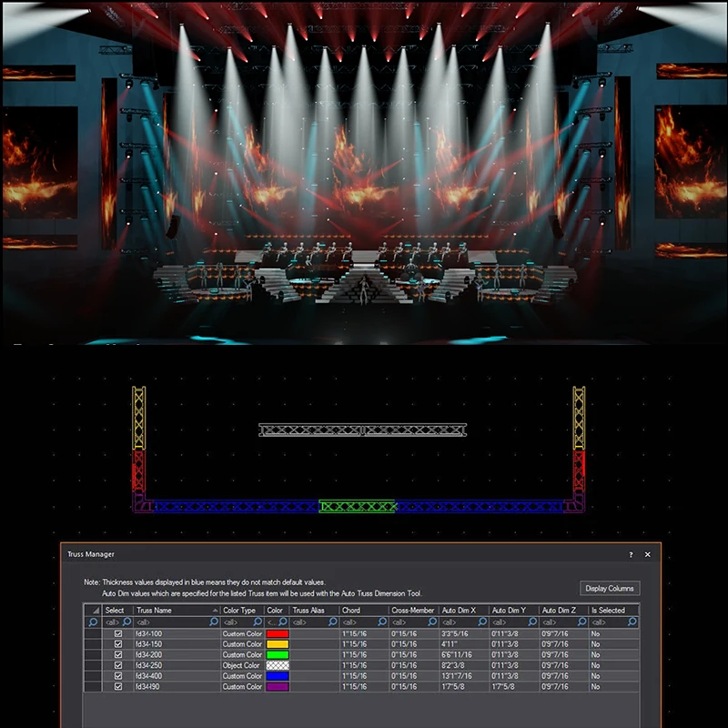Uncheck the Select box for fd34-400

pos(118,676)
